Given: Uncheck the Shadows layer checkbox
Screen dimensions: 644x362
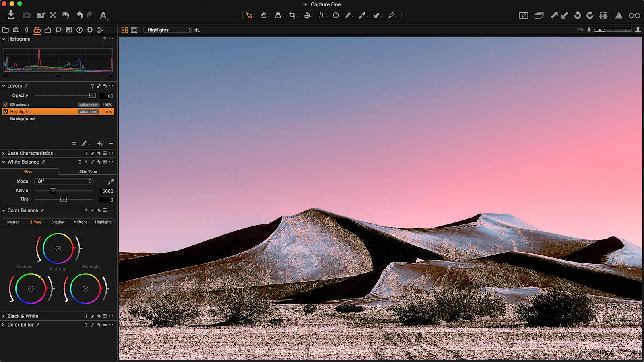Looking at the screenshot, I should (6, 105).
